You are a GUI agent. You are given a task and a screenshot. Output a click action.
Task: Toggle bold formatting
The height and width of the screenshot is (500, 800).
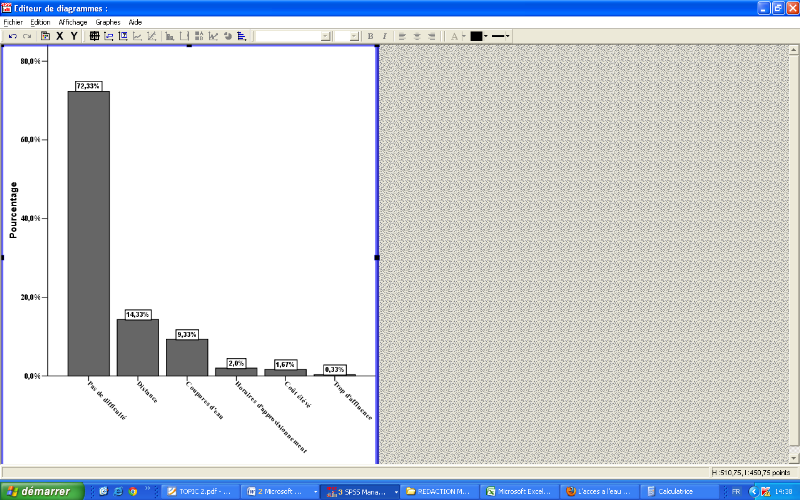[x=370, y=36]
